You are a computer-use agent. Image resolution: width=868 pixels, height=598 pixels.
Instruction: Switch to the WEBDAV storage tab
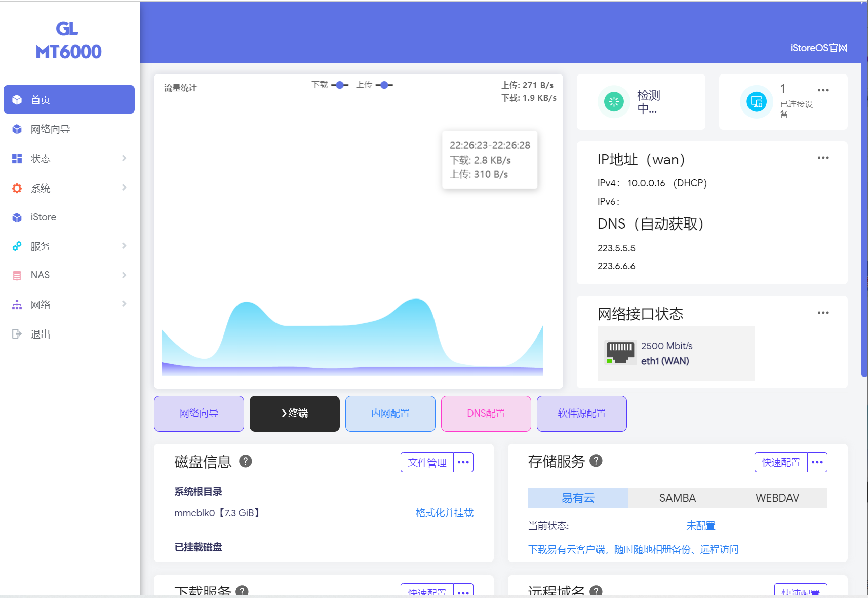[x=777, y=498]
